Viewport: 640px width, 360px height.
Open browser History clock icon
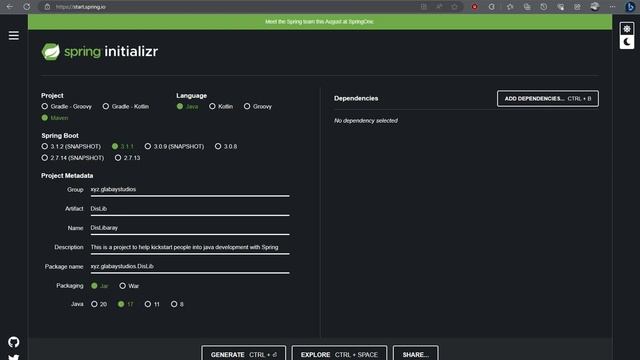[544, 7]
